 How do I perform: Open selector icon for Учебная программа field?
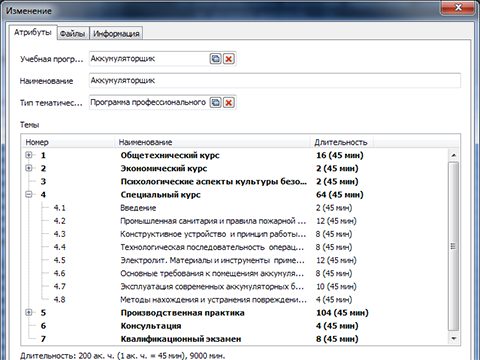[216, 59]
